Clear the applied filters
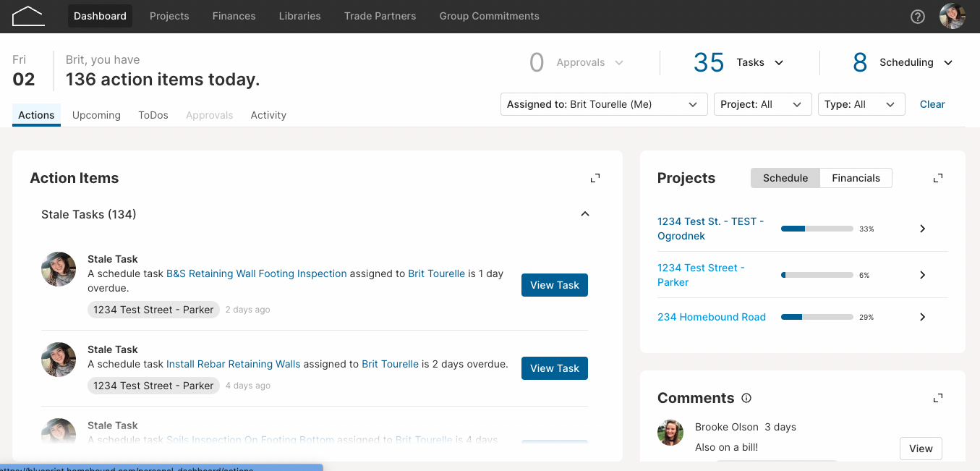Image resolution: width=980 pixels, height=471 pixels. [932, 104]
